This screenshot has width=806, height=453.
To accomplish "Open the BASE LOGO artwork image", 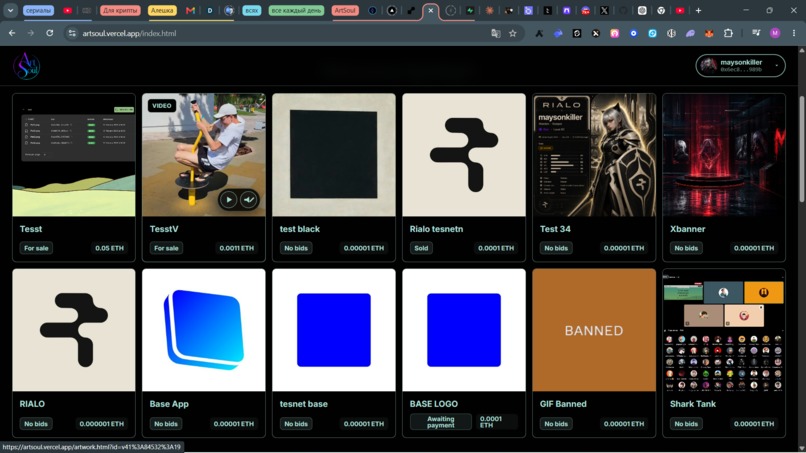I will pyautogui.click(x=464, y=330).
